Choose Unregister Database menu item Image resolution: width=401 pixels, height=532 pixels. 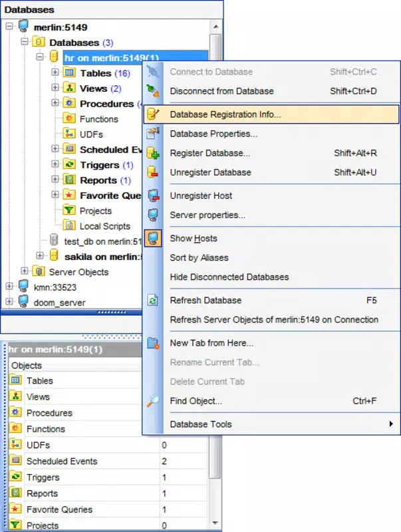tap(271, 172)
